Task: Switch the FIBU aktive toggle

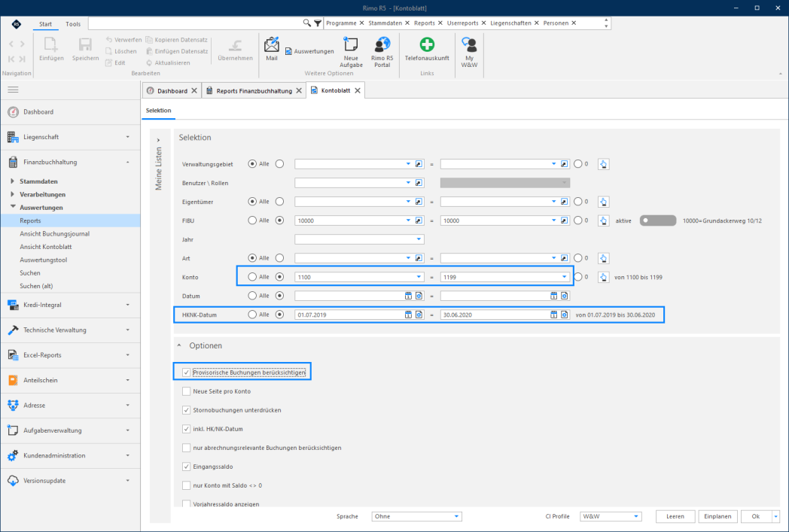Action: 658,220
